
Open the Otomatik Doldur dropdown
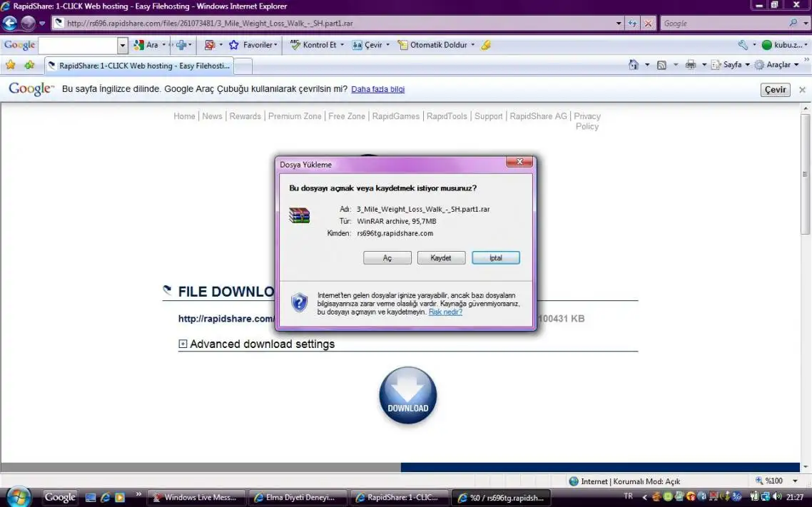(x=473, y=45)
